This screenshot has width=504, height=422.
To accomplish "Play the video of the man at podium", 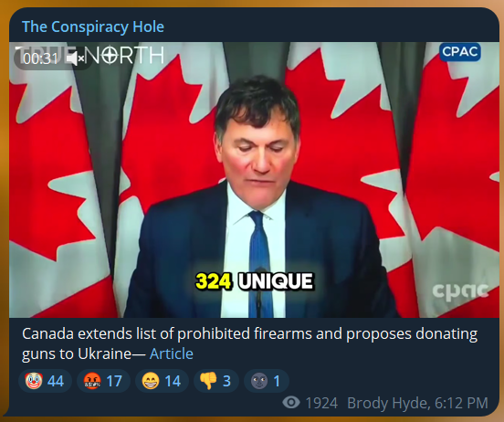I will [254, 180].
